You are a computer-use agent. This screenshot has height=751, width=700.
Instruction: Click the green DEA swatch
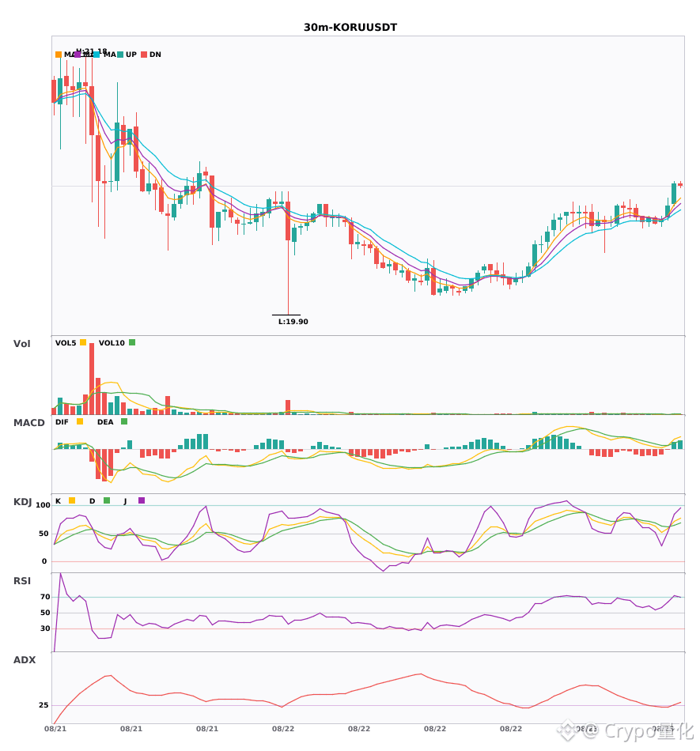tap(124, 421)
